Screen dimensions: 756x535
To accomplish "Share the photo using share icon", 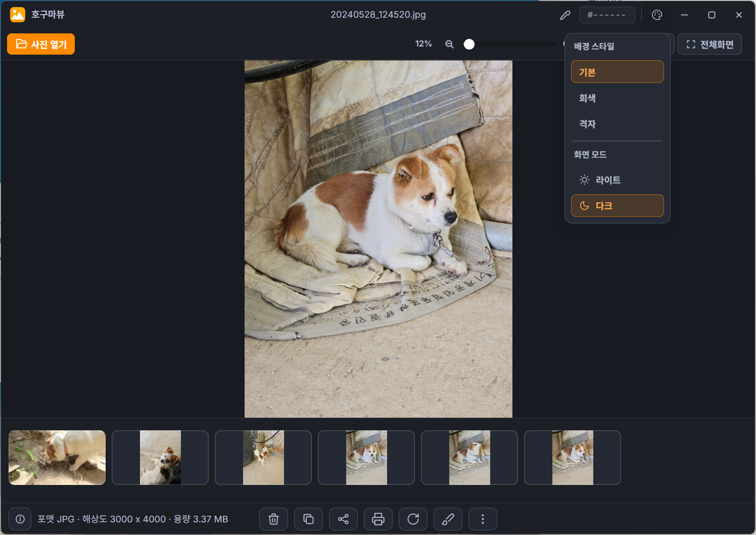I will pos(343,519).
